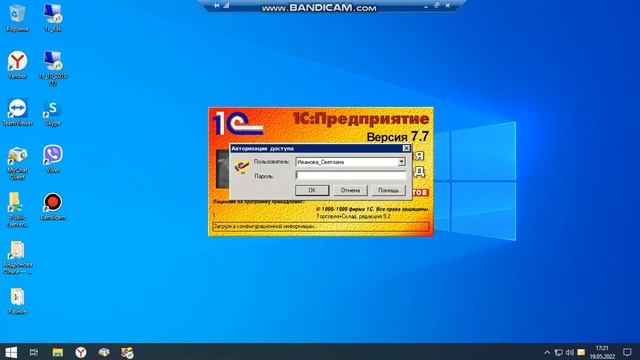The height and width of the screenshot is (360, 640).
Task: Launch Yandex browser from the taskbar
Action: pyautogui.click(x=81, y=352)
